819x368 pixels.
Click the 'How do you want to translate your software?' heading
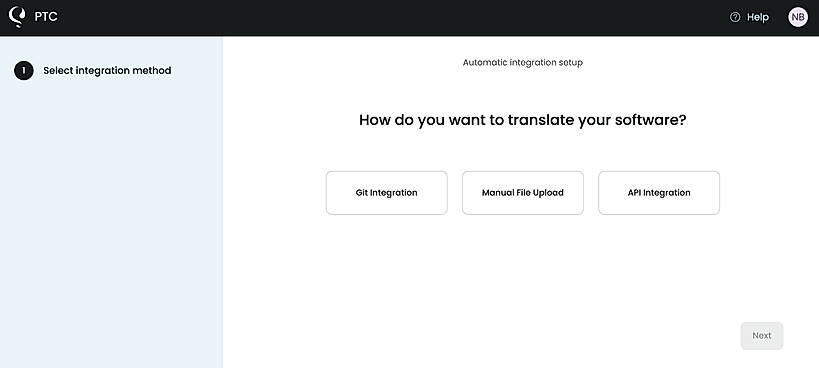[522, 120]
